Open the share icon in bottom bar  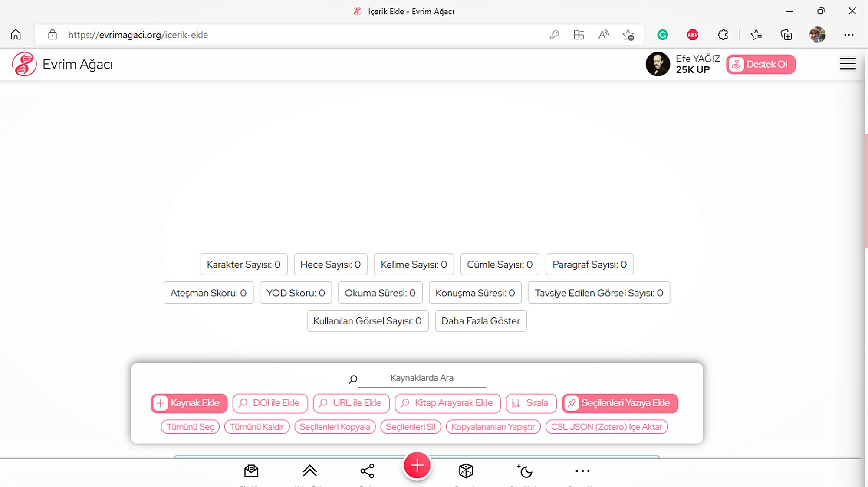367,471
